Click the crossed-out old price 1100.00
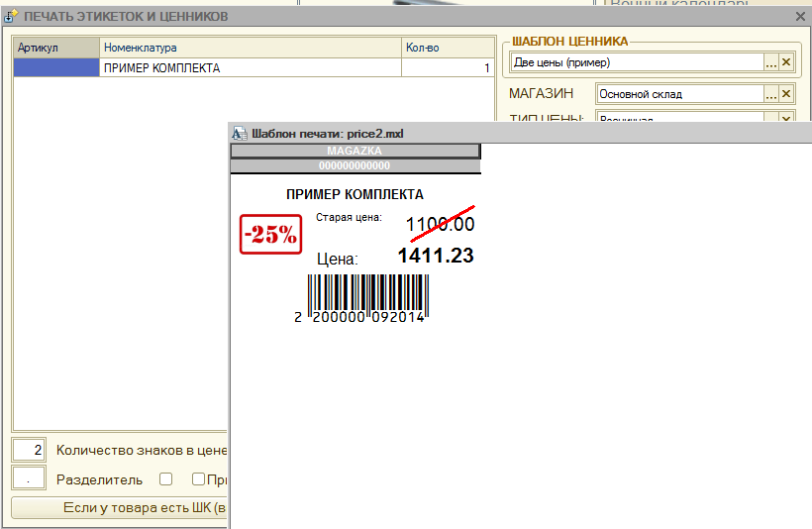The image size is (812, 529). (441, 224)
